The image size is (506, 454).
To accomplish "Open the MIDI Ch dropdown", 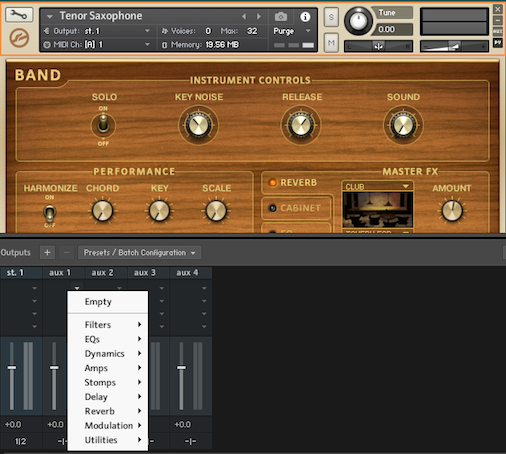I will pyautogui.click(x=147, y=44).
